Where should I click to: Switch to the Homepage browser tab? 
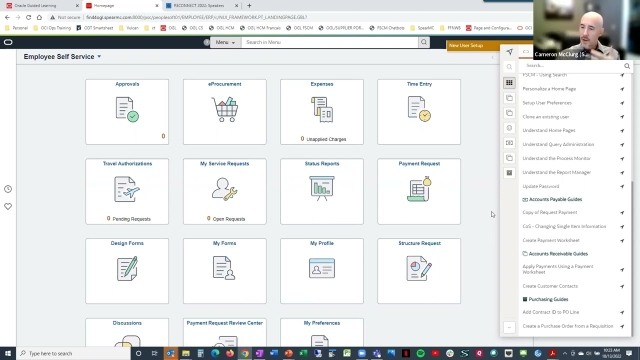click(121, 6)
